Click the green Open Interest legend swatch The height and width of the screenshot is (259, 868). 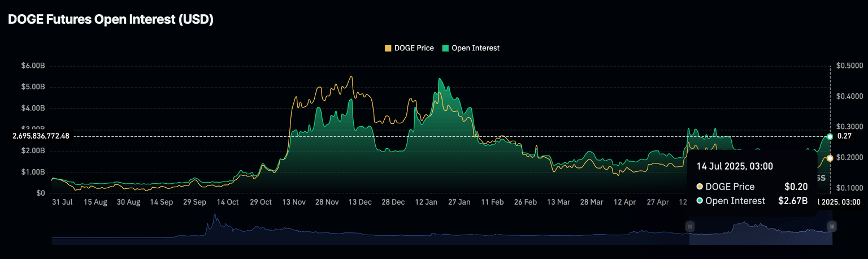(445, 48)
